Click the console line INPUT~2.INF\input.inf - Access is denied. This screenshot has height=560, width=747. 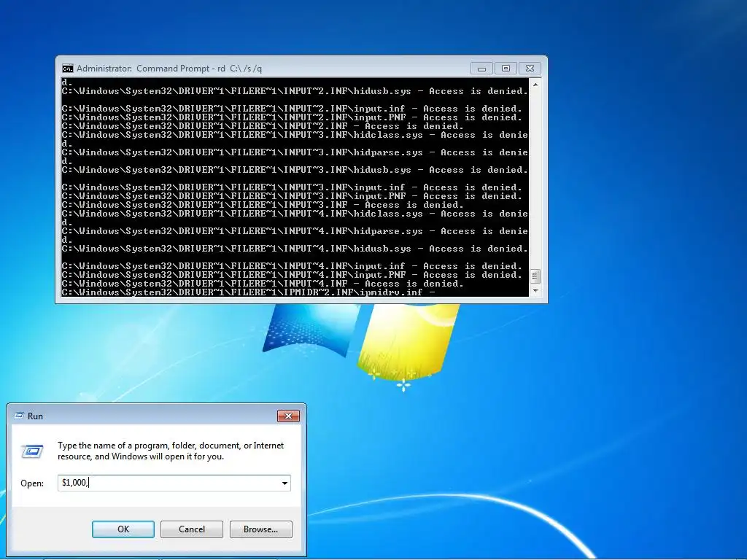pos(292,109)
